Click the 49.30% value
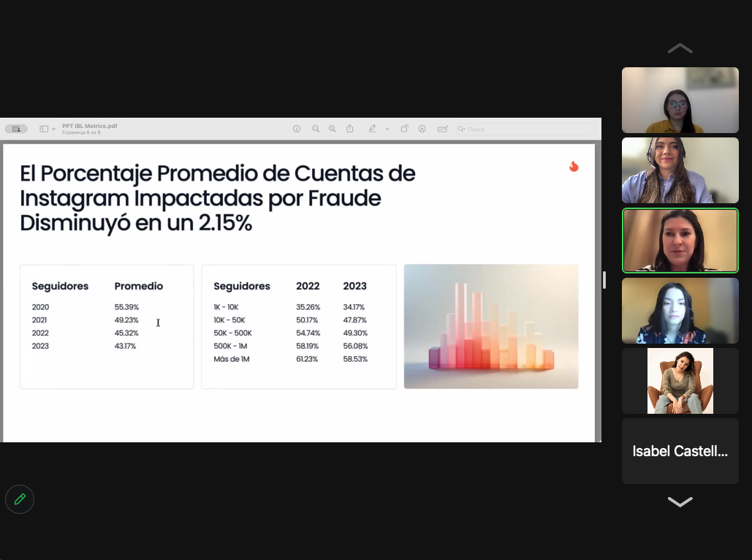 [x=355, y=333]
